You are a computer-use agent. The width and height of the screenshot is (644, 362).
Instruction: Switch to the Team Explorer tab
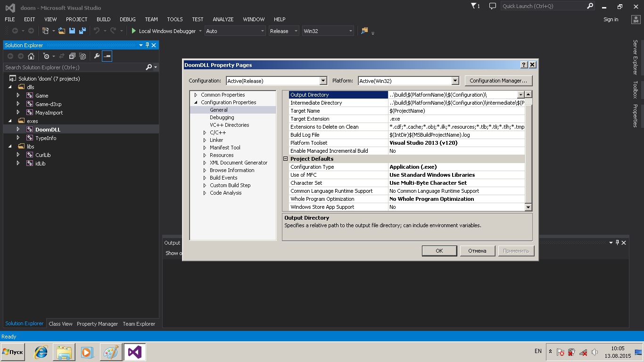[x=139, y=324]
